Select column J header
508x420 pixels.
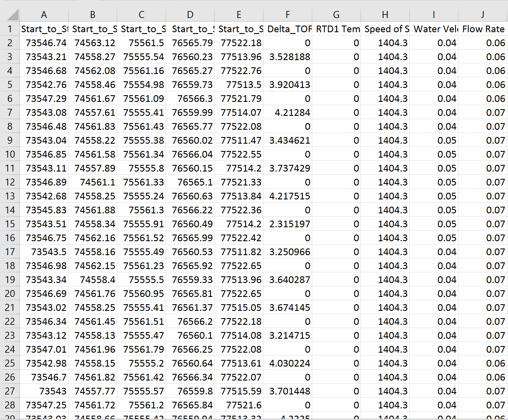[482, 15]
